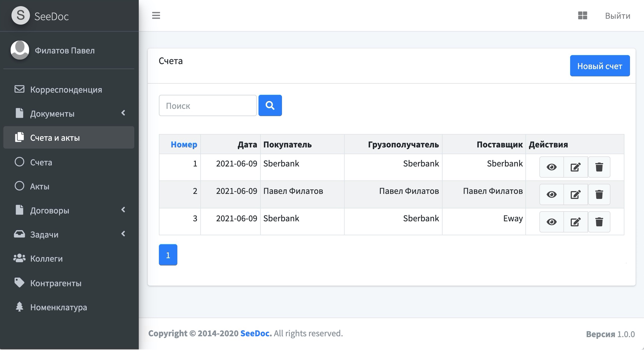Open Корреспонденция in sidebar

pyautogui.click(x=69, y=89)
